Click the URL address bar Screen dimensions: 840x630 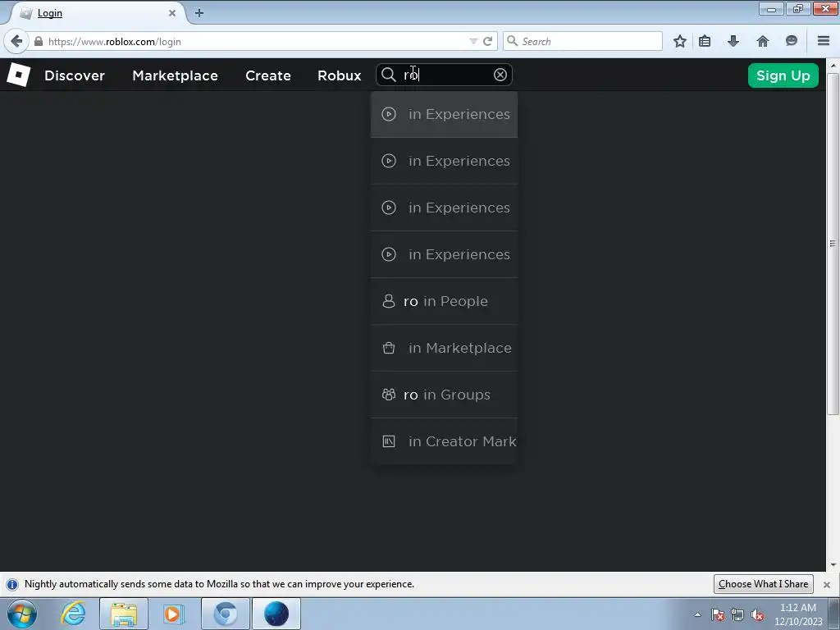click(257, 41)
